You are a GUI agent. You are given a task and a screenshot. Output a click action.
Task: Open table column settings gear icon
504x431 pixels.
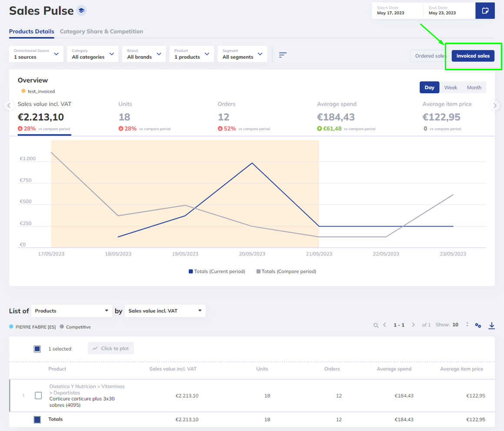(478, 325)
